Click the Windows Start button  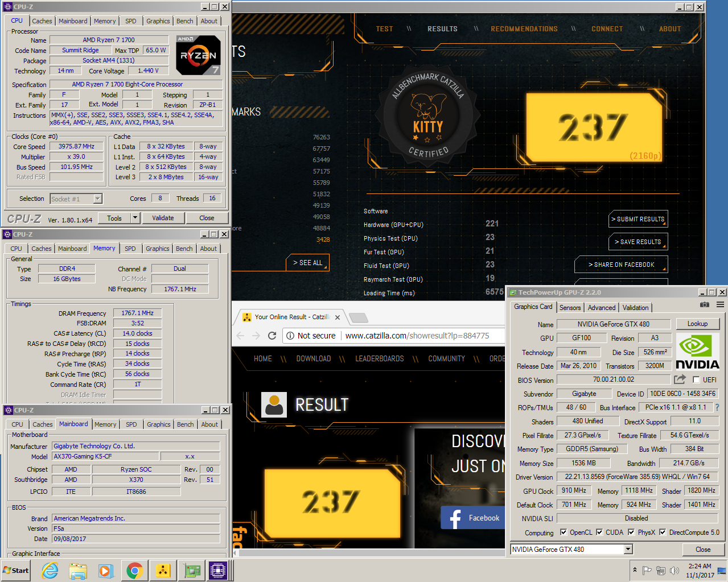[x=16, y=570]
